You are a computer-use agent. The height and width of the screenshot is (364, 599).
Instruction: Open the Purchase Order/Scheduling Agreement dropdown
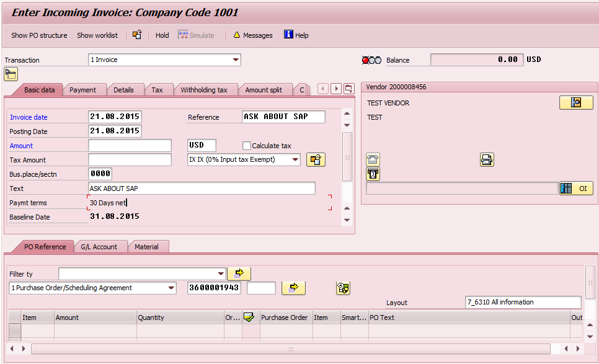point(171,288)
